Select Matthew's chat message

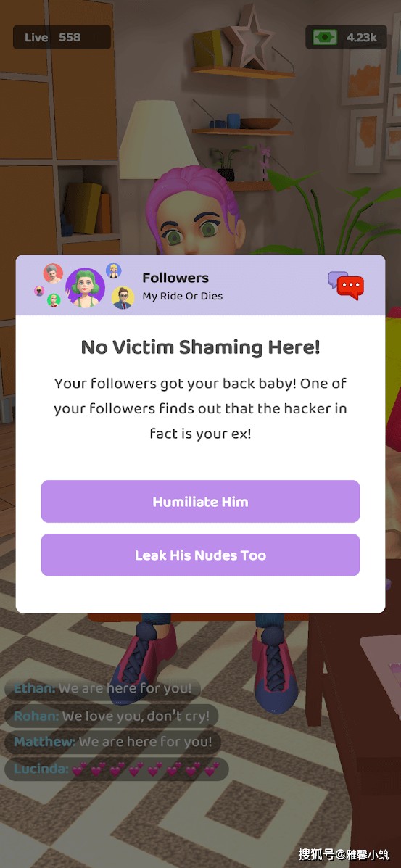tap(112, 742)
